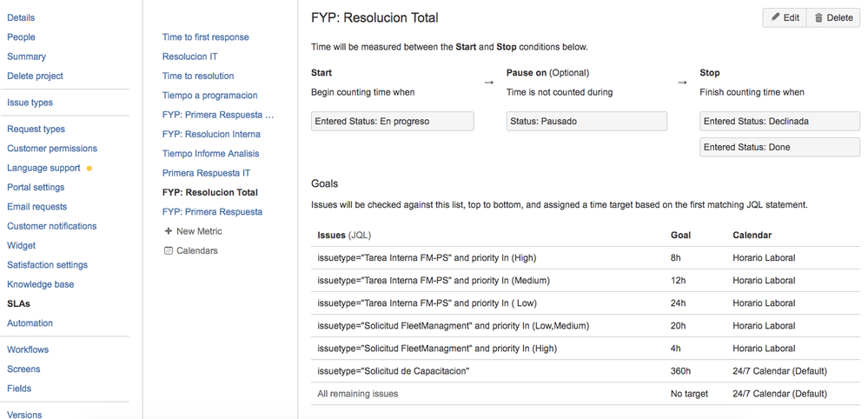Open the Calendars link
This screenshot has height=419, width=868.
[191, 250]
